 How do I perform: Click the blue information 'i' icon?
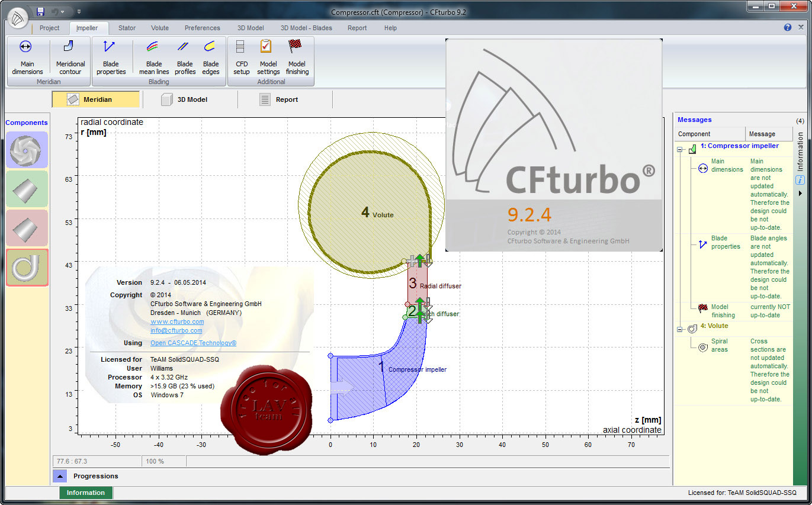click(800, 180)
